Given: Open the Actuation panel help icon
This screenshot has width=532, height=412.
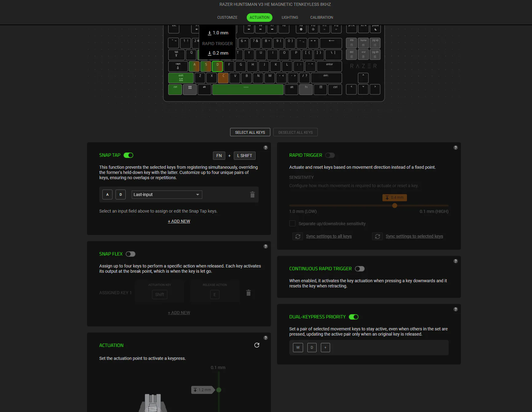Looking at the screenshot, I should 266,338.
